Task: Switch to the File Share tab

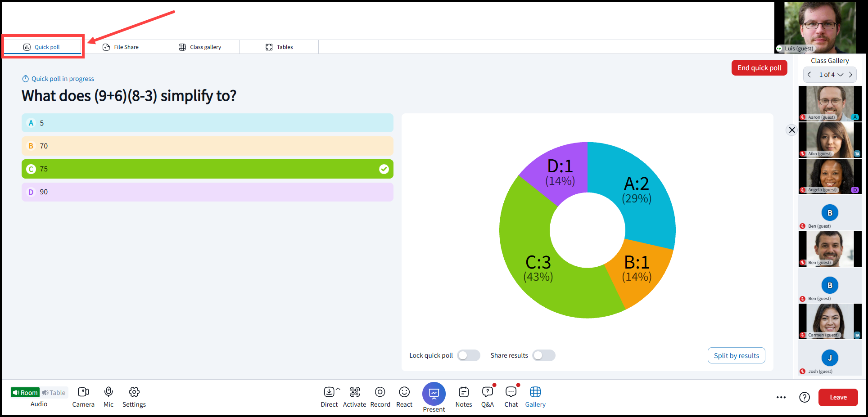Action: point(121,47)
